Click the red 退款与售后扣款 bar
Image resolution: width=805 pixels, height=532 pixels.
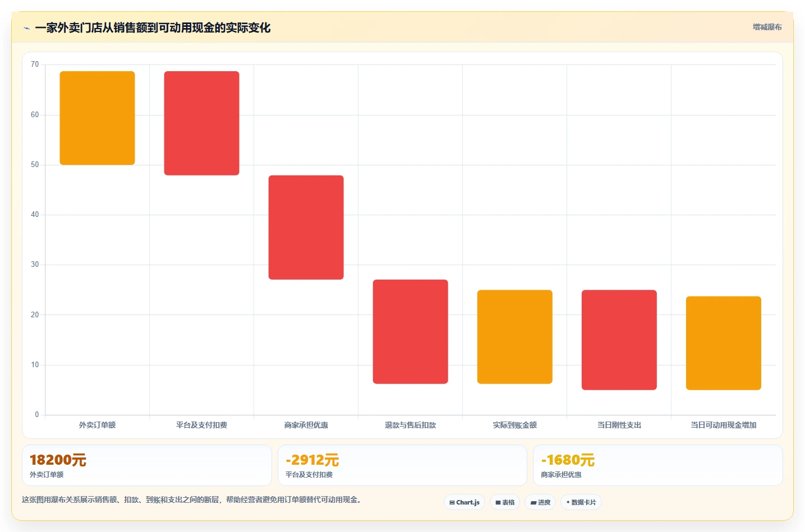coord(411,332)
